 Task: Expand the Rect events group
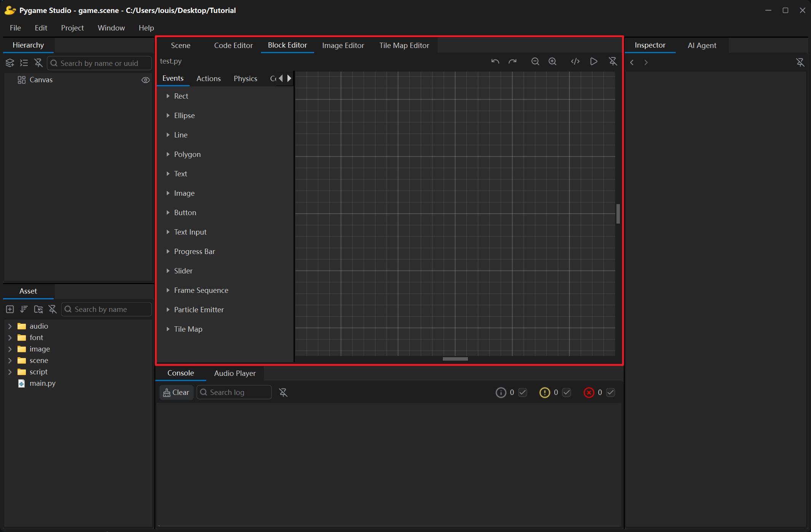tap(168, 96)
